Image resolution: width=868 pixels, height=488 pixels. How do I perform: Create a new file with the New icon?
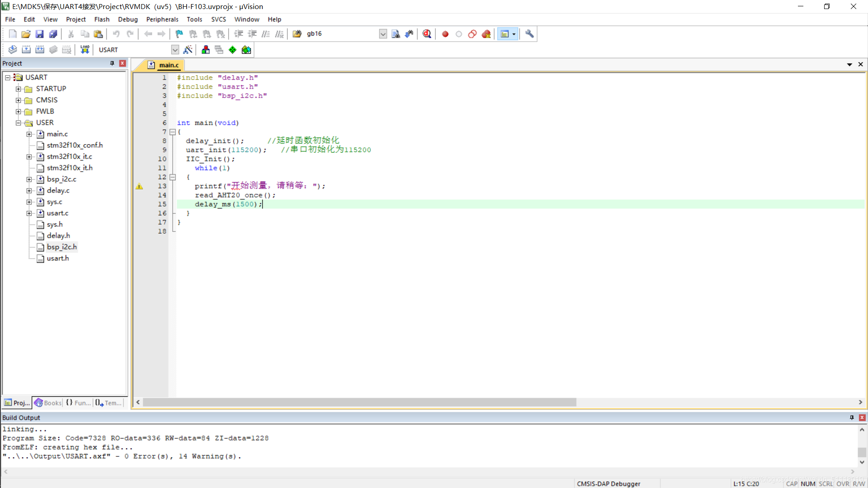[13, 34]
